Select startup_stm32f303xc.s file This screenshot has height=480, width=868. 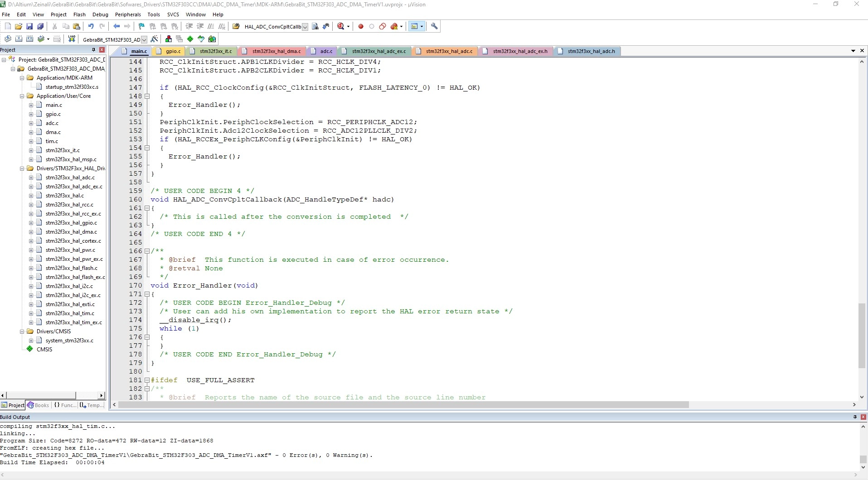tap(72, 87)
